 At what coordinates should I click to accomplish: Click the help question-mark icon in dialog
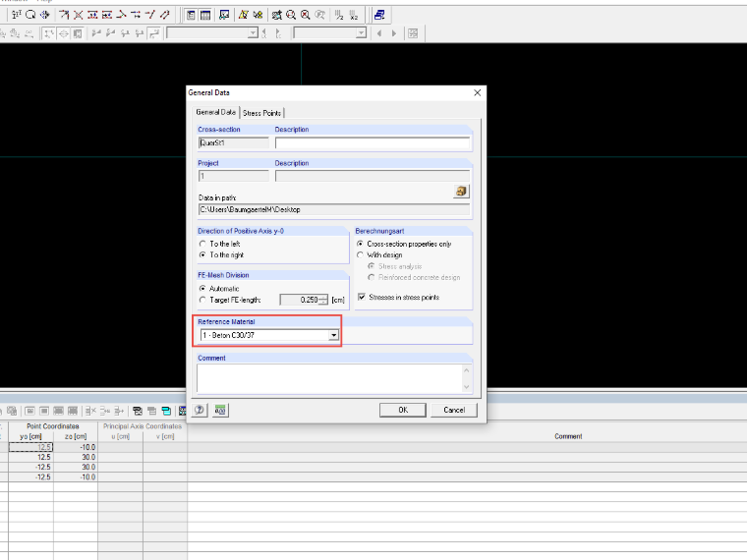tap(200, 410)
